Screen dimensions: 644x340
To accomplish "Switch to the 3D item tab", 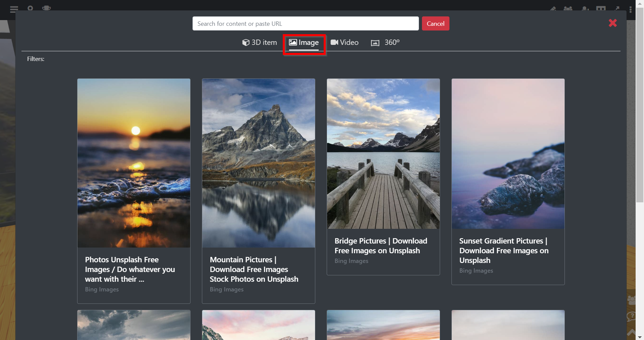I will (260, 43).
